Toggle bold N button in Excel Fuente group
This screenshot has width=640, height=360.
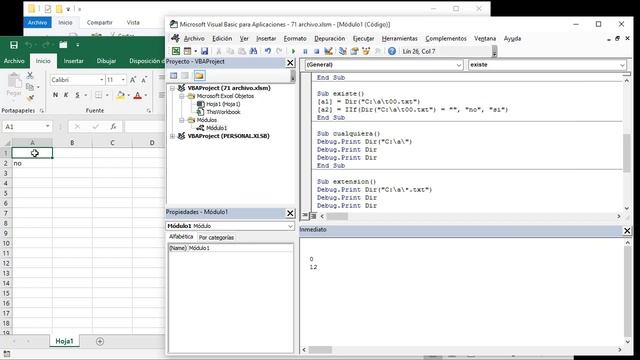56,95
